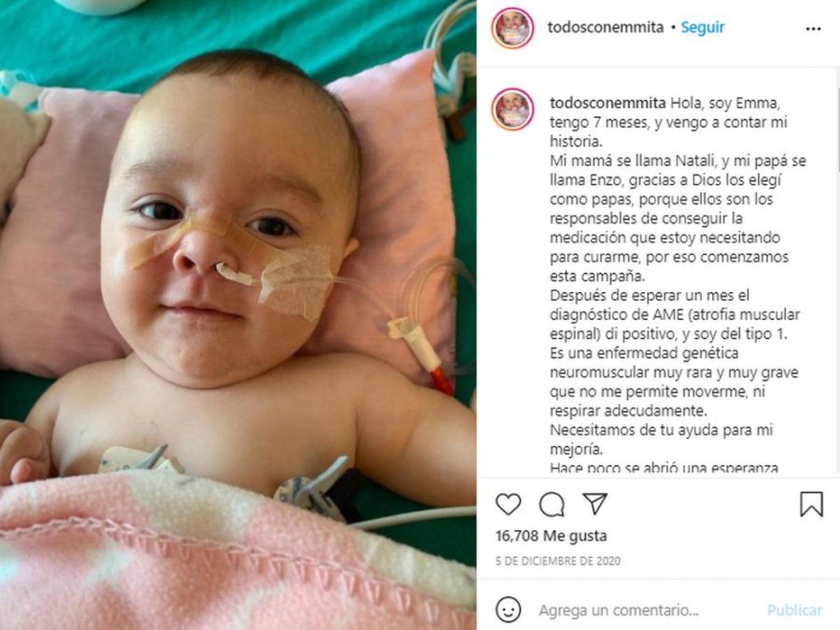The image size is (840, 630).
Task: Save post with the bookmark icon
Action: [811, 504]
